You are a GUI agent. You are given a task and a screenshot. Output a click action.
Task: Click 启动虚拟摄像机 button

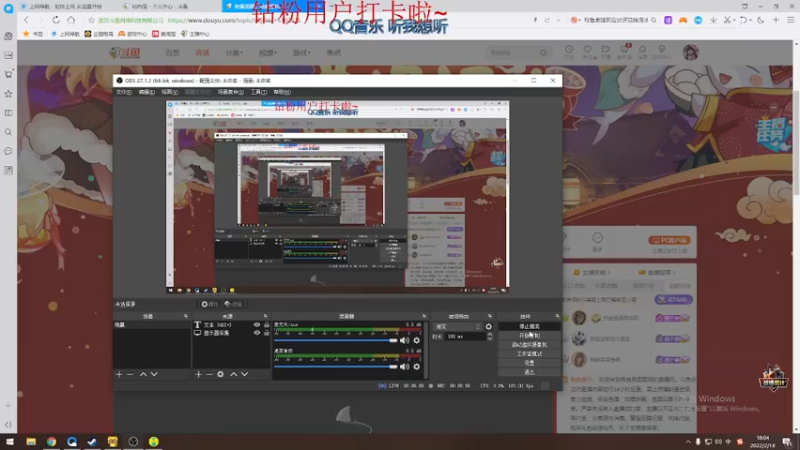tap(529, 344)
